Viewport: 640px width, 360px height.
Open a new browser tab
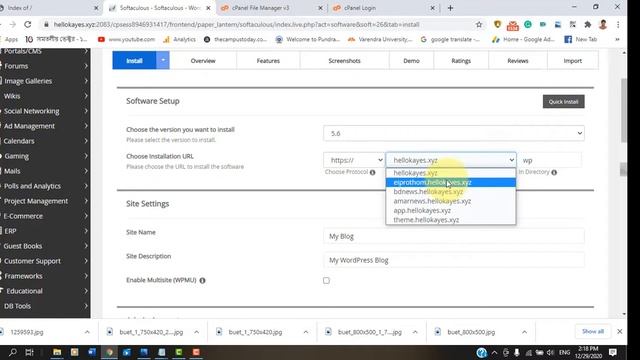click(x=450, y=8)
